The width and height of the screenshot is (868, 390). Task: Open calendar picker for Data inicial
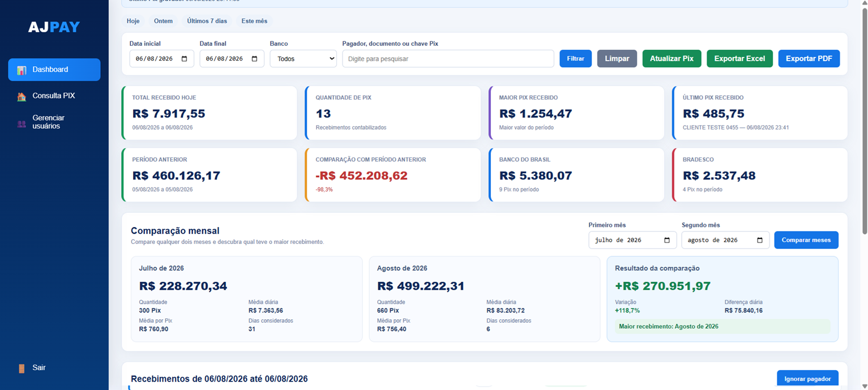tap(184, 59)
